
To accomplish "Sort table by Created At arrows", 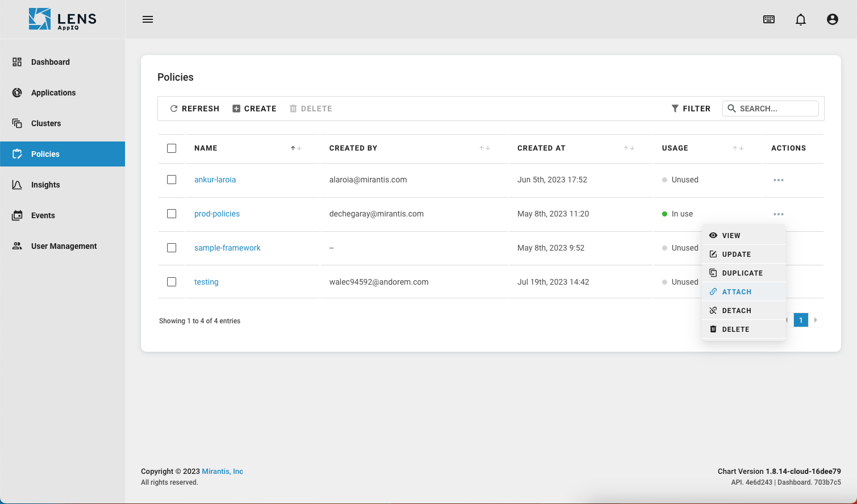I will [629, 148].
